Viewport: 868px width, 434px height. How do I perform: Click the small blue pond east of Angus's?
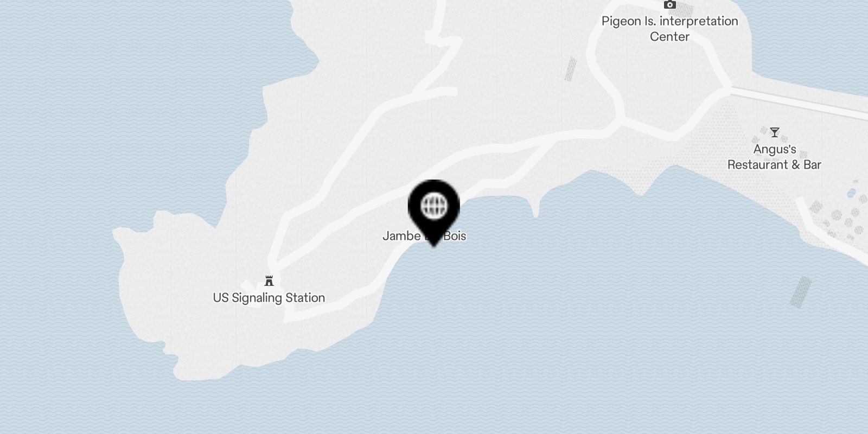[x=851, y=193]
